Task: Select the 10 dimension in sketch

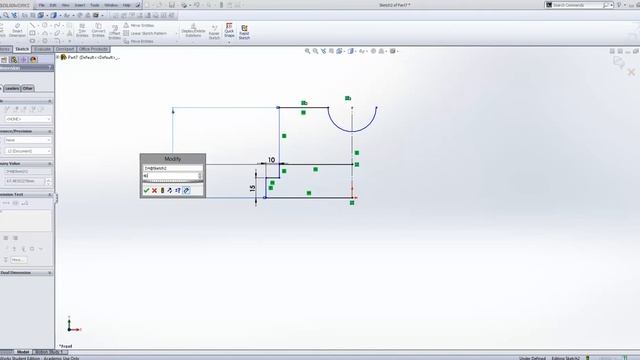Action: click(271, 160)
